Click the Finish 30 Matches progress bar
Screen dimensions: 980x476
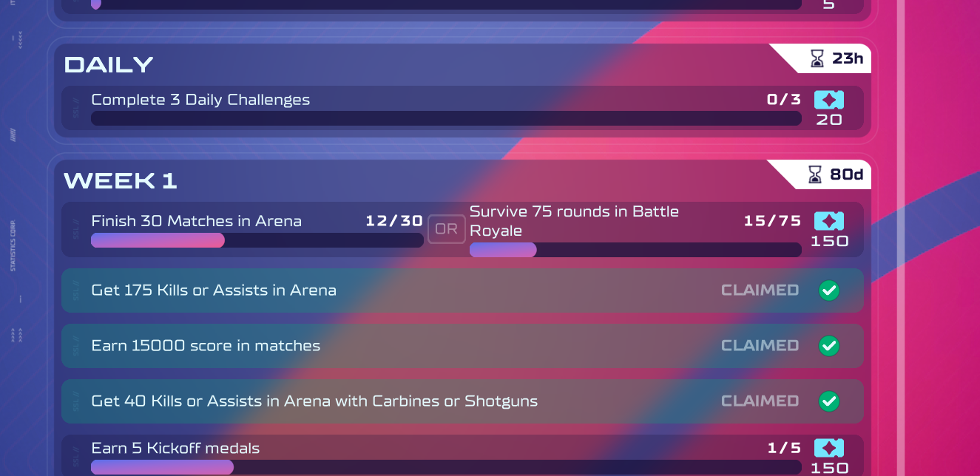pos(257,240)
